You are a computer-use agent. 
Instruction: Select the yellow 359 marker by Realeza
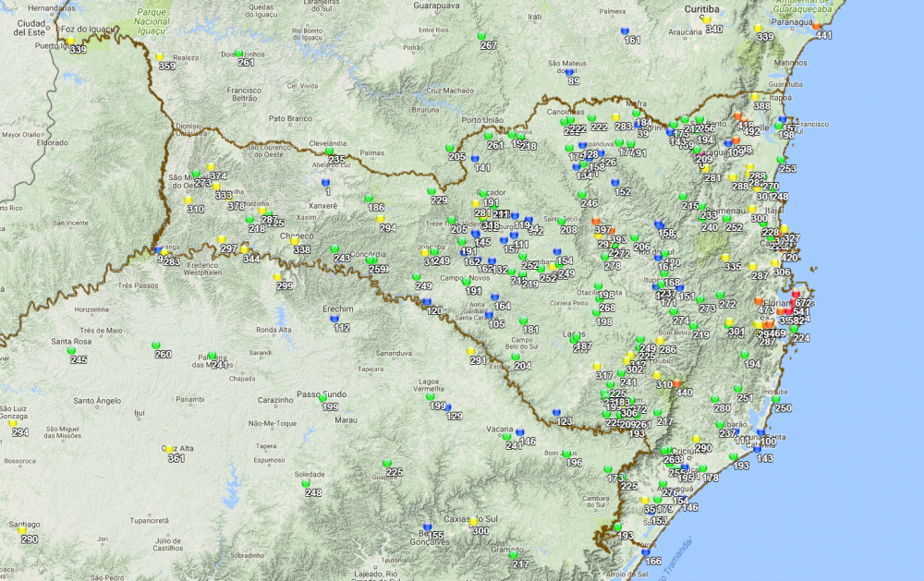point(159,57)
